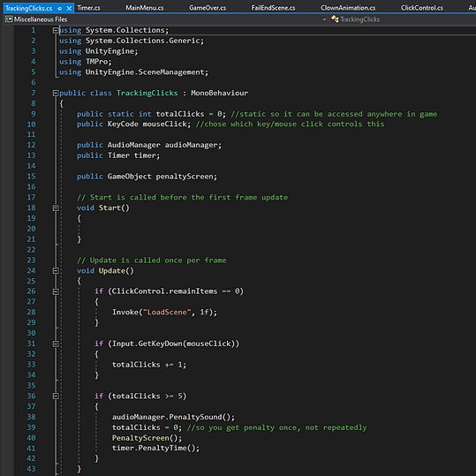Click line number 28 in the gutter
Screen dimensions: 476x476
(31, 313)
